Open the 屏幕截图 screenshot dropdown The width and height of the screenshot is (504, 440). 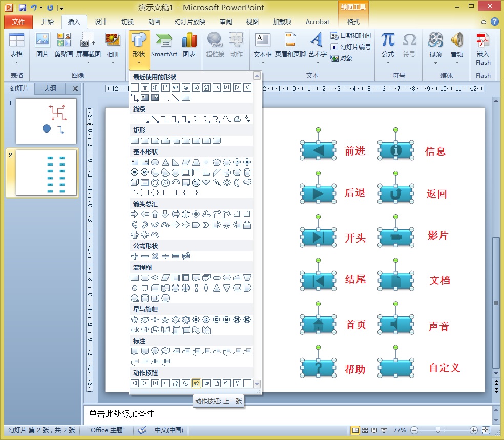pyautogui.click(x=88, y=48)
